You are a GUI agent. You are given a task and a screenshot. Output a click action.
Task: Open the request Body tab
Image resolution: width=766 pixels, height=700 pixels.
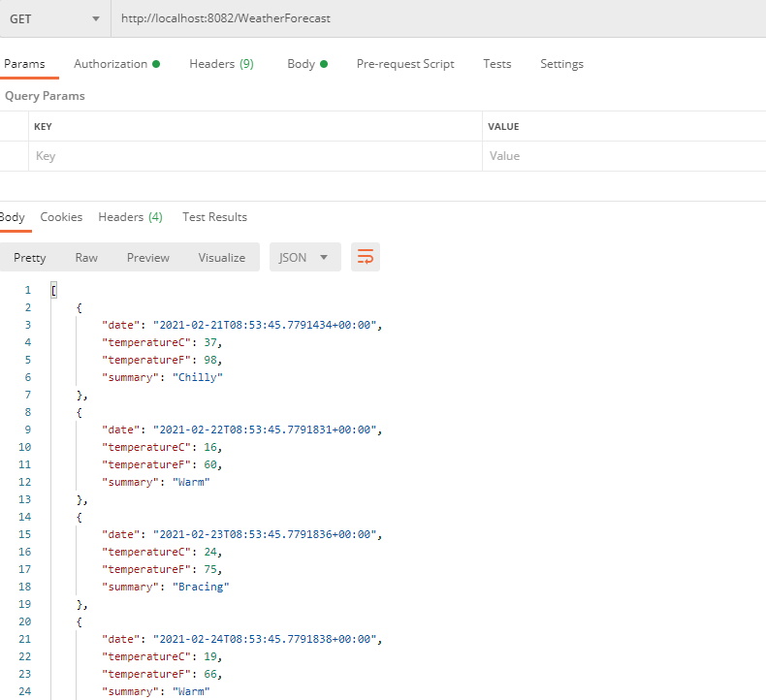coord(302,64)
